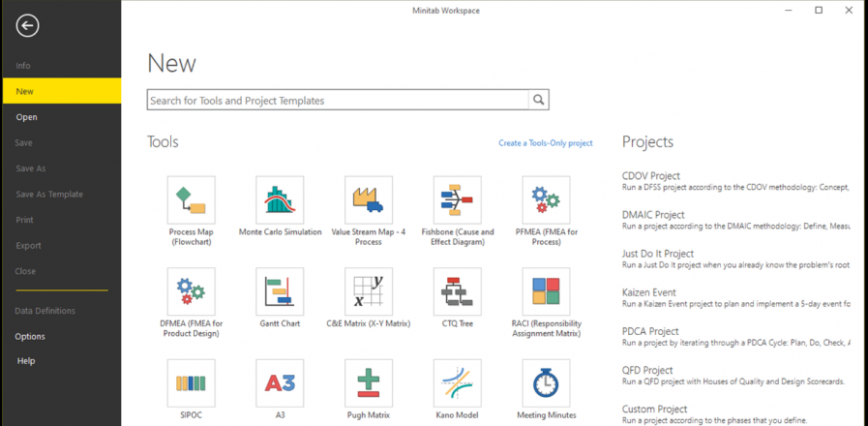Select Value Stream Map - 4 Process icon
Viewport: 868px width, 426px height.
point(369,200)
